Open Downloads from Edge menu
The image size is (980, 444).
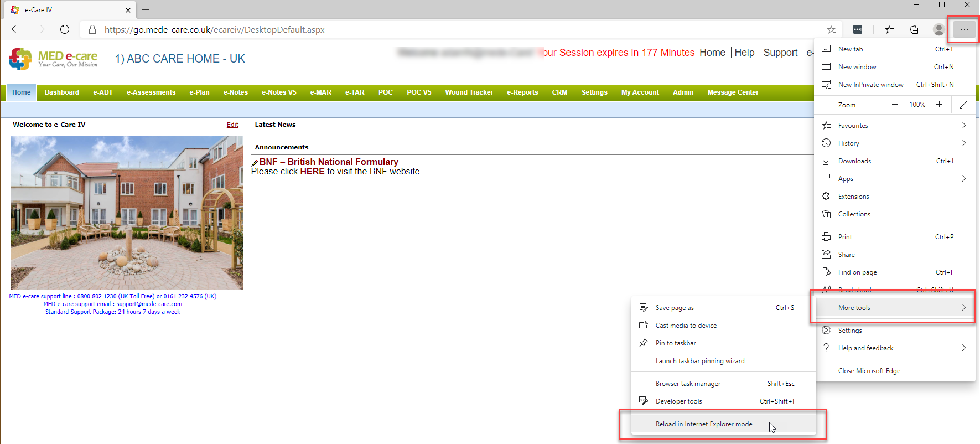[x=895, y=161]
